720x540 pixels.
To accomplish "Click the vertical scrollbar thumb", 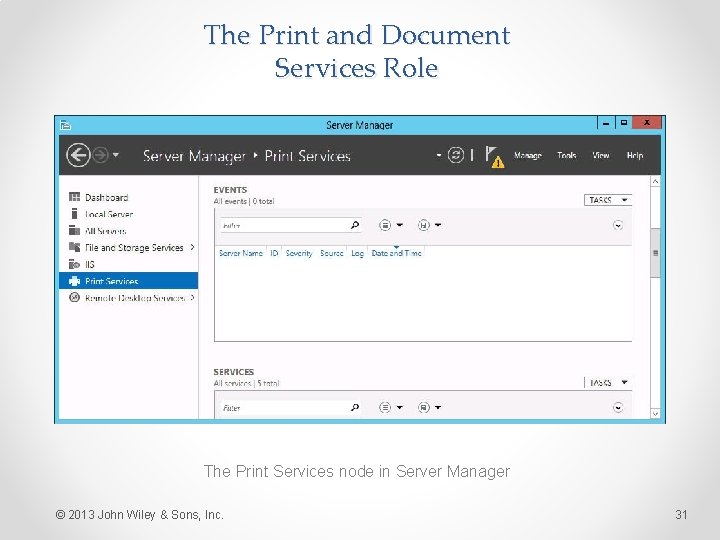I will [x=655, y=253].
